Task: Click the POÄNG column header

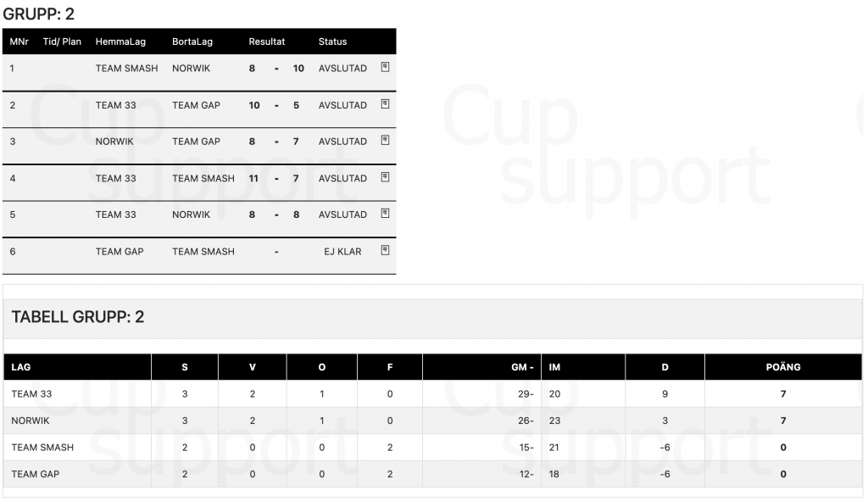Action: [x=782, y=367]
